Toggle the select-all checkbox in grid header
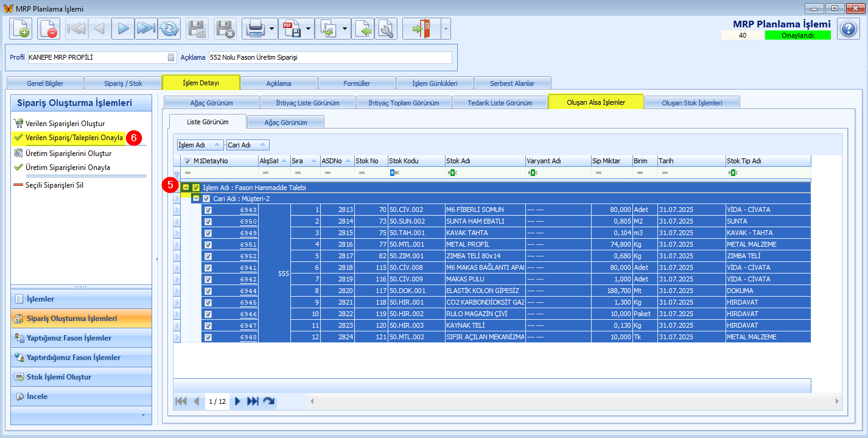Screen dimensions: 868x438 coord(187,161)
